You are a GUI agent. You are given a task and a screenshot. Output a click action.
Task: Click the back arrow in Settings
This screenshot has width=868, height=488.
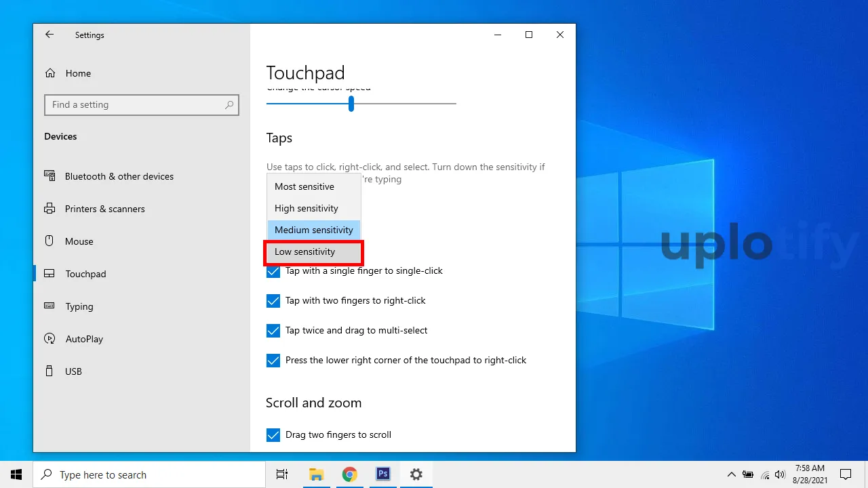pos(50,35)
